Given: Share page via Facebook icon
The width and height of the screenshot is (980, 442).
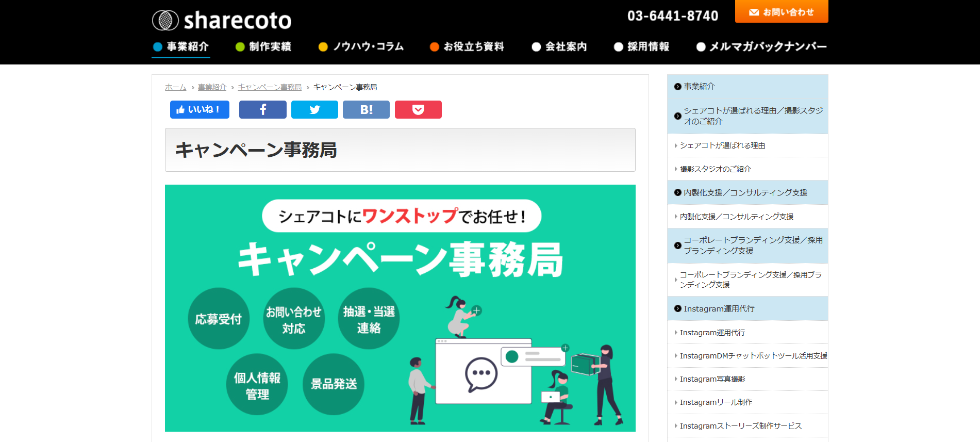Looking at the screenshot, I should click(262, 110).
